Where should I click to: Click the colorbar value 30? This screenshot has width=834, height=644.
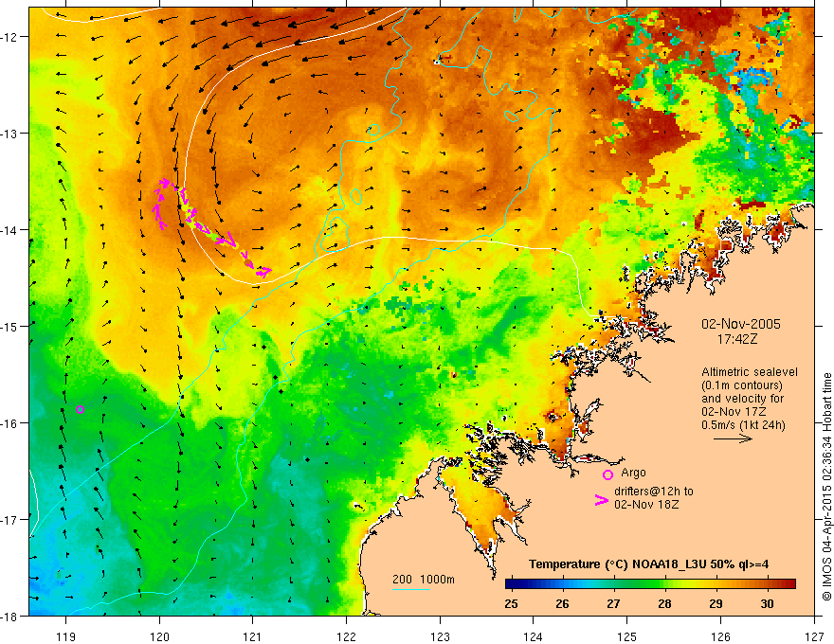pyautogui.click(x=767, y=603)
